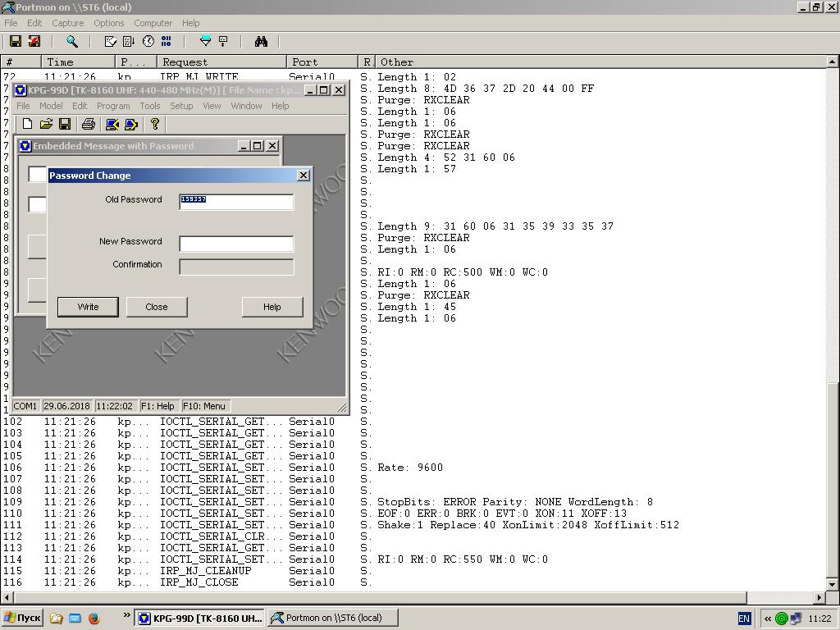Click the Other column header
The height and width of the screenshot is (630, 840).
pos(600,62)
